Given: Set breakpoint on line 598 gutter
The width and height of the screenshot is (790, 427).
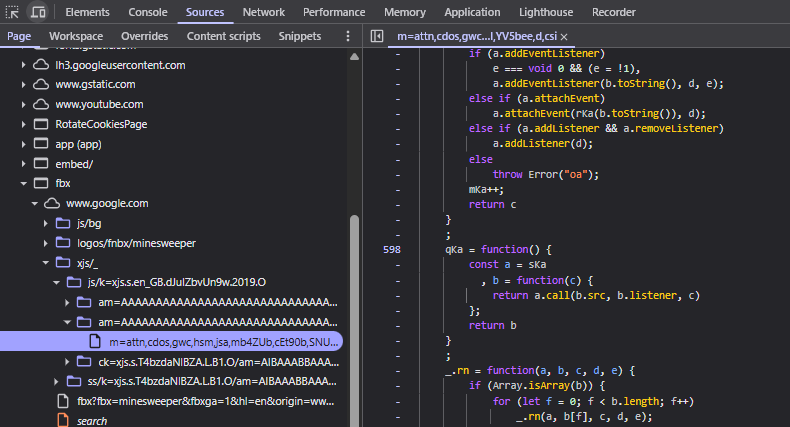Looking at the screenshot, I should coord(391,249).
